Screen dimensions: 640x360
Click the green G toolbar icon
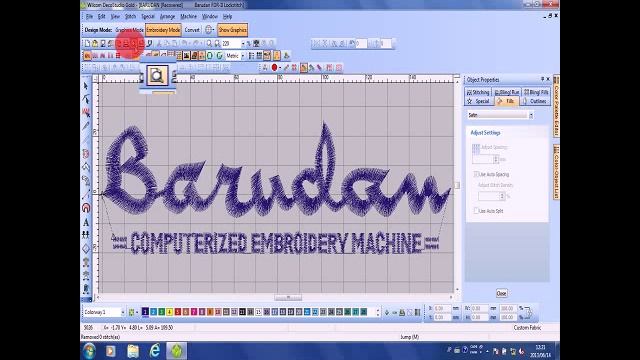pos(219,56)
